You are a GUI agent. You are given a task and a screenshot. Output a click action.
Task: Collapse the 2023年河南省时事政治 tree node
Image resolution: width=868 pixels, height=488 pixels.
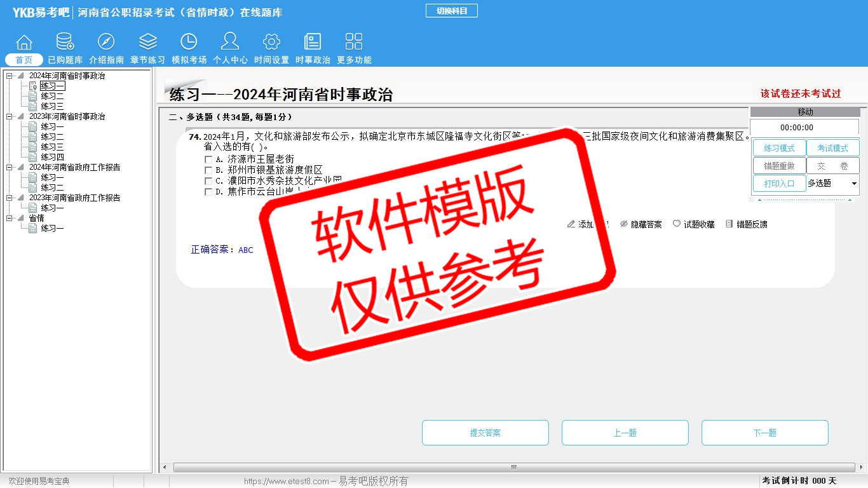[10, 117]
